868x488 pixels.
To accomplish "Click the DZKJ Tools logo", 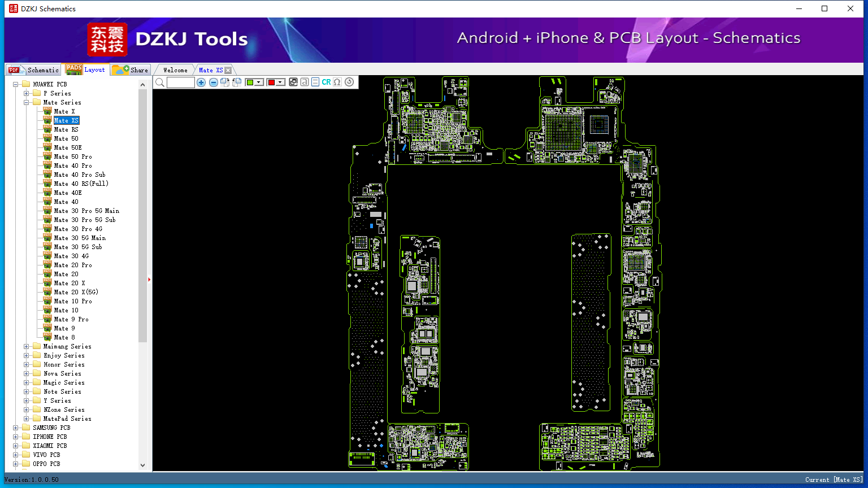I will (168, 39).
